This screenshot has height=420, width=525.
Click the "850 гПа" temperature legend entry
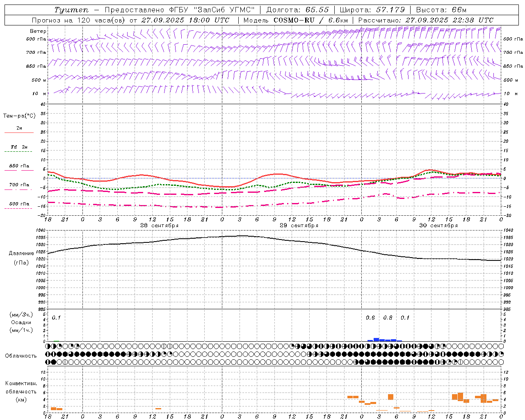[19, 166]
